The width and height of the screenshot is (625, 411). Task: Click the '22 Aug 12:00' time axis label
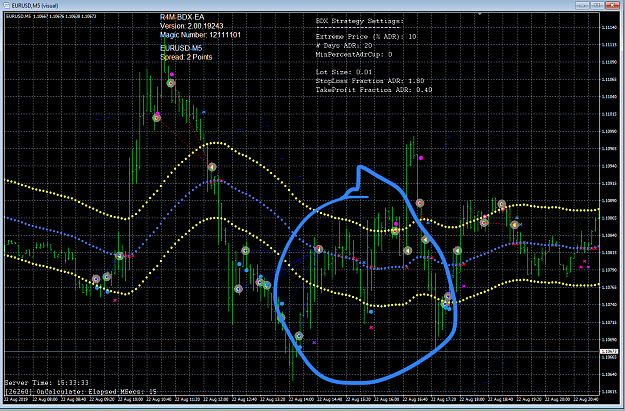(217, 399)
